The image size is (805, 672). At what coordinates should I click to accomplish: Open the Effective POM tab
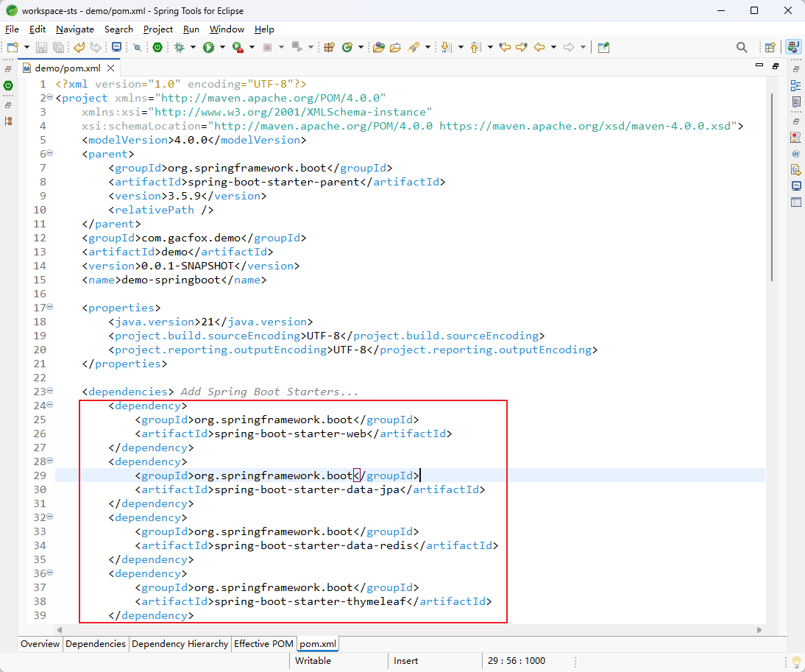click(x=263, y=644)
